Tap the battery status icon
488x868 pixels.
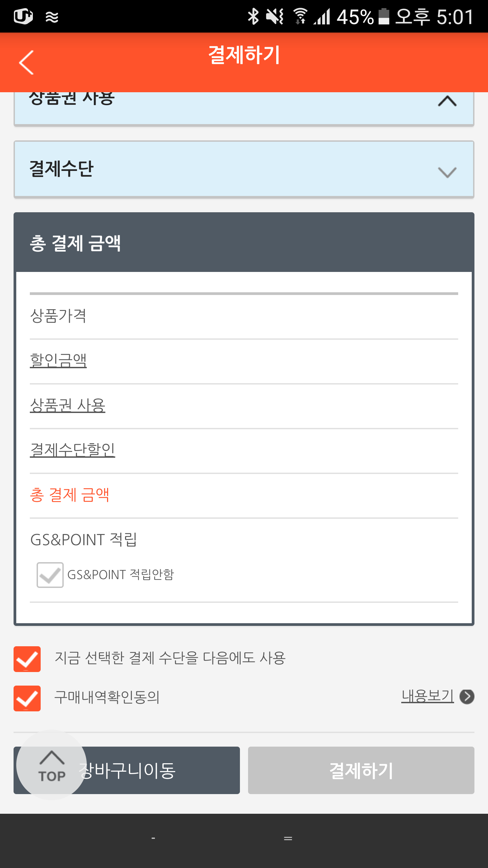tap(384, 16)
